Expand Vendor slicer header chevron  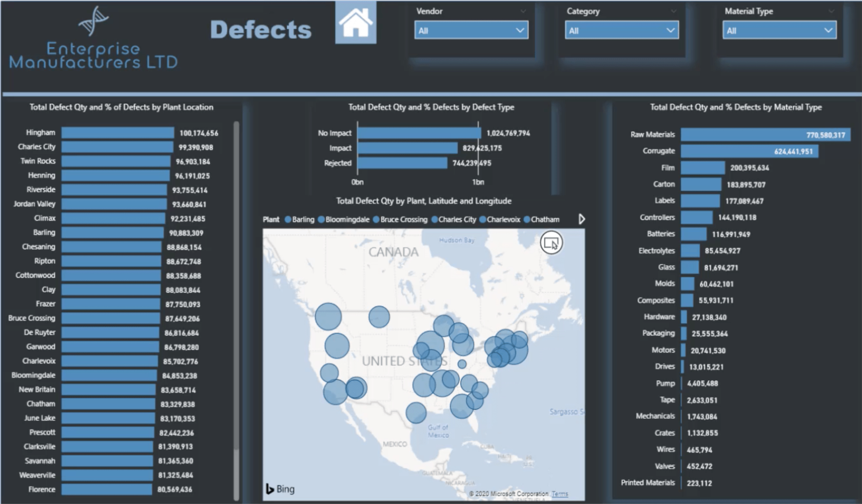pos(523,11)
